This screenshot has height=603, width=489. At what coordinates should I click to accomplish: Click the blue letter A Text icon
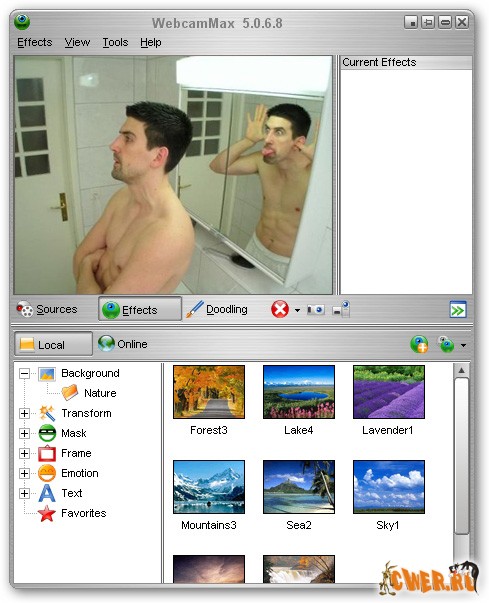pos(47,493)
